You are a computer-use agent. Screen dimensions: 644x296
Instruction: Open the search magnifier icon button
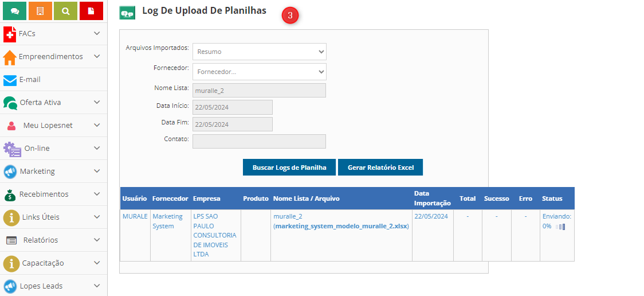(65, 11)
